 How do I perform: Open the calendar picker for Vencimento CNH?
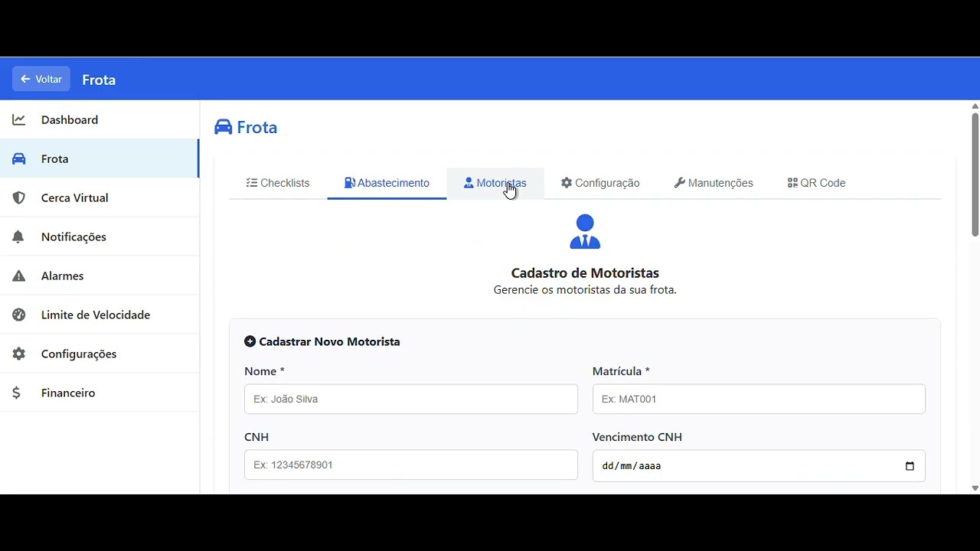pos(910,466)
